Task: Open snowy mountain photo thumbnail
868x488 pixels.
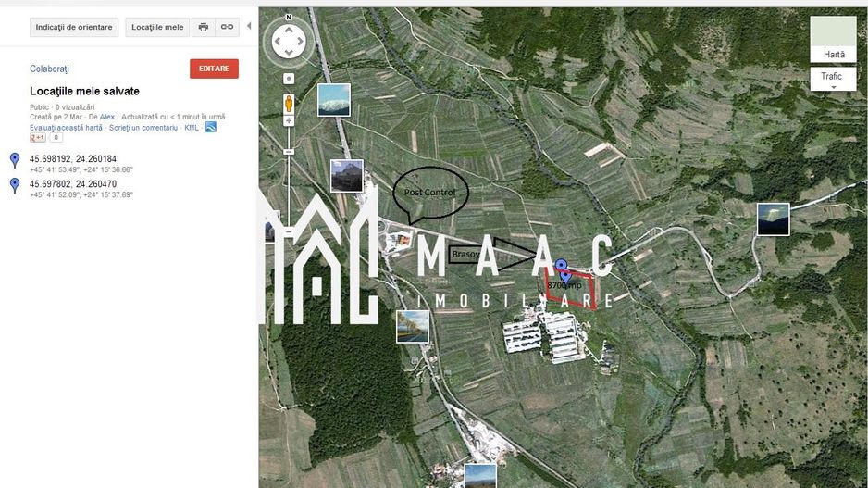Action: (334, 100)
